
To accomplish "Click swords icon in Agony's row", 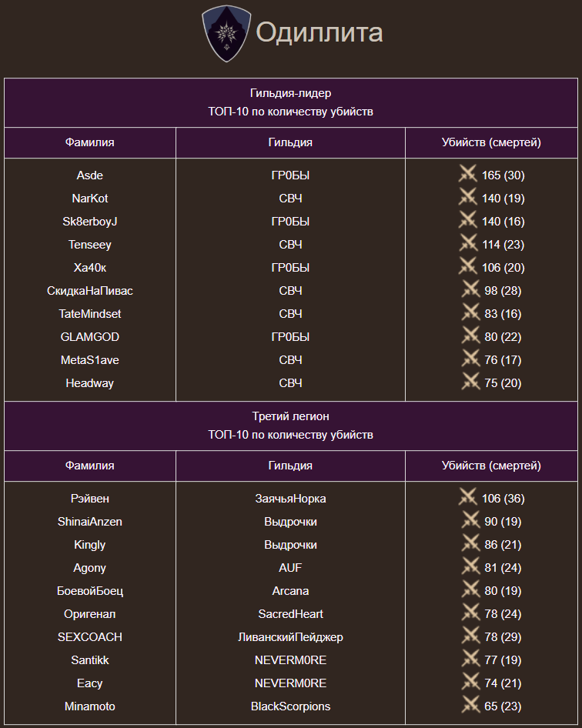I will pos(470,566).
